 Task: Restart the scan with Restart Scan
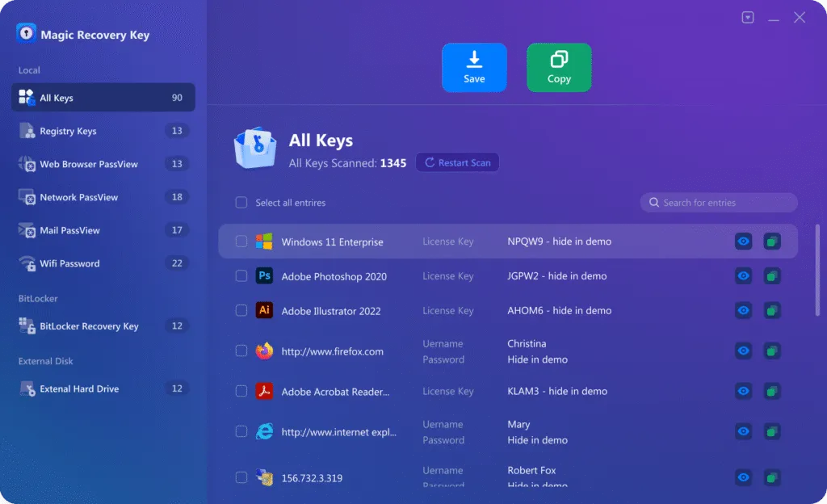pyautogui.click(x=457, y=162)
